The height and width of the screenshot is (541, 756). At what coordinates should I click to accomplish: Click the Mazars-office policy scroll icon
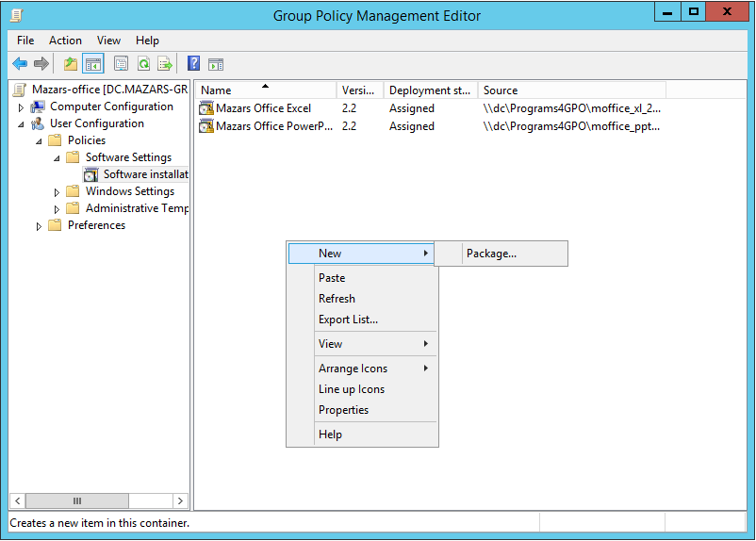20,90
